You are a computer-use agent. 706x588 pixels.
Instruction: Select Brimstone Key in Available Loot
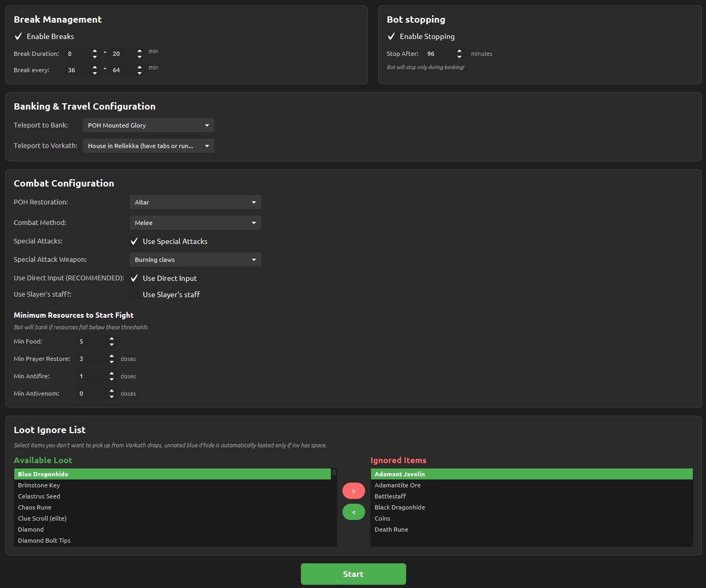coord(39,485)
